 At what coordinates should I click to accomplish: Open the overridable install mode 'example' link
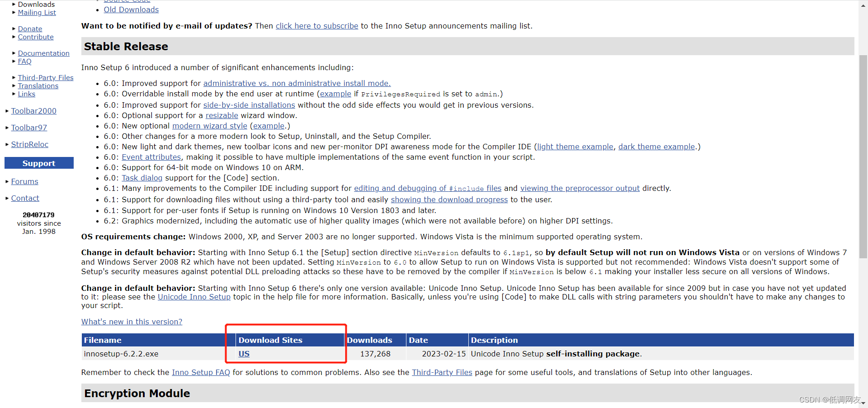(x=335, y=94)
